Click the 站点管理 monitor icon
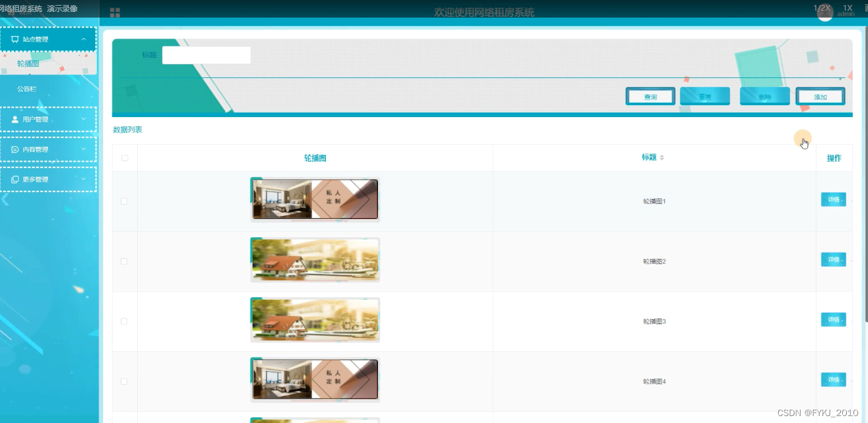This screenshot has width=868, height=423. click(15, 39)
